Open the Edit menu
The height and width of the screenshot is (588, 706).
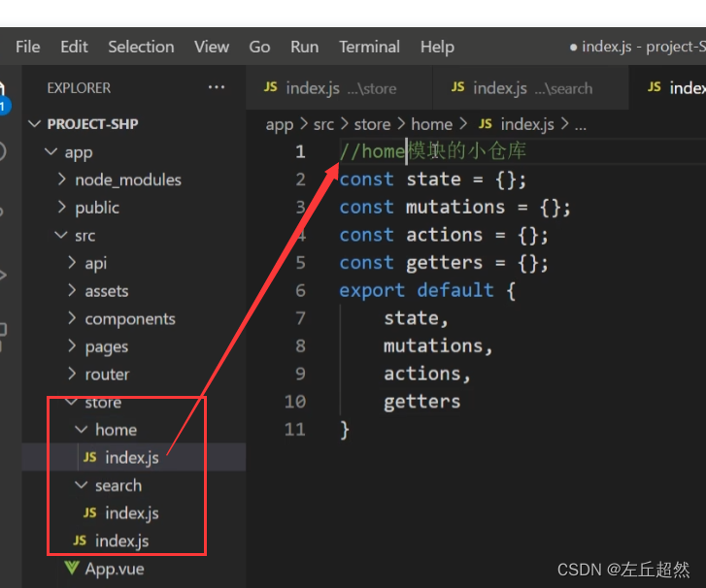(75, 47)
